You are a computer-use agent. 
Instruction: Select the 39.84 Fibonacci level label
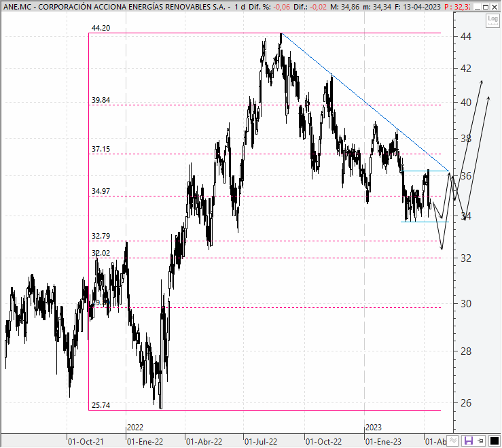point(101,100)
